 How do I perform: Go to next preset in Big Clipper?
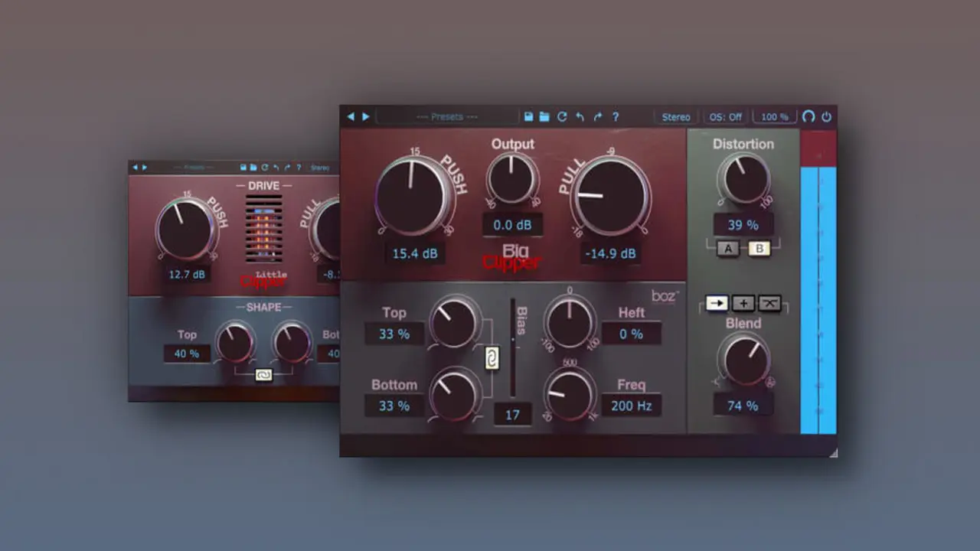tap(366, 117)
